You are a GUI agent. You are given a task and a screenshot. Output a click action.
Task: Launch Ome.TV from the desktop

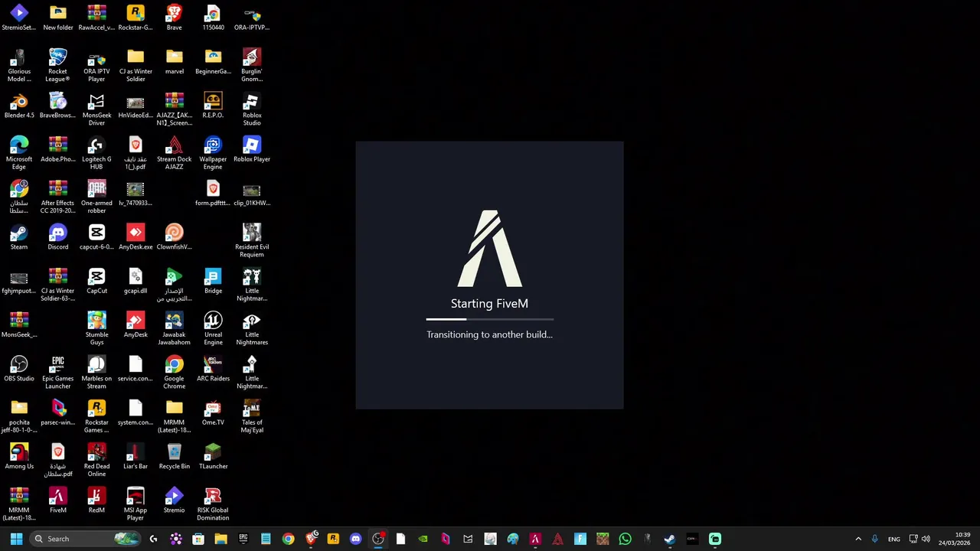(x=213, y=412)
